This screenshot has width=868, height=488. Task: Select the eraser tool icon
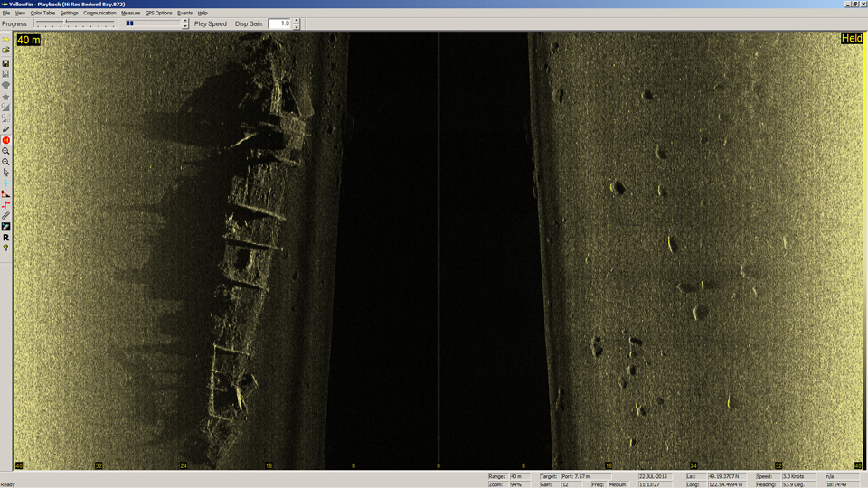[x=5, y=129]
